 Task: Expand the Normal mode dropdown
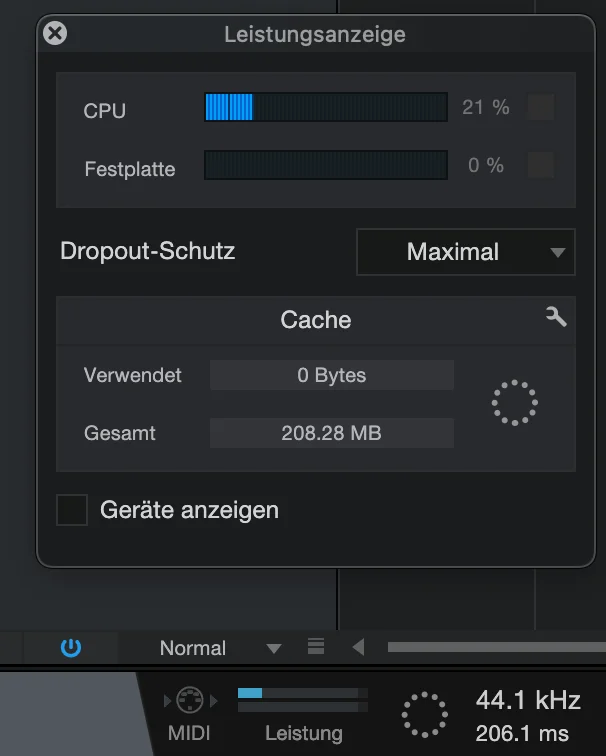coord(217,648)
